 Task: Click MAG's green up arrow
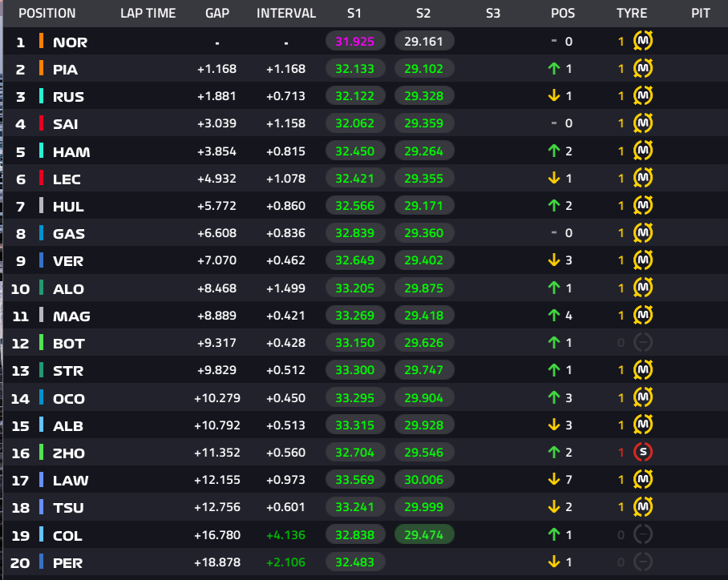point(553,316)
